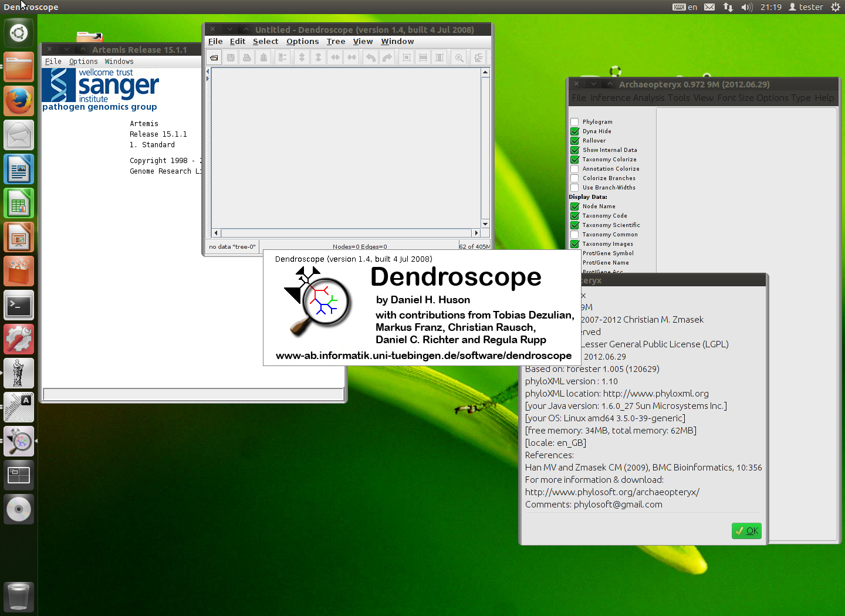Enable the Phylogram checkbox
Screen dimensions: 845x616
tap(575, 122)
